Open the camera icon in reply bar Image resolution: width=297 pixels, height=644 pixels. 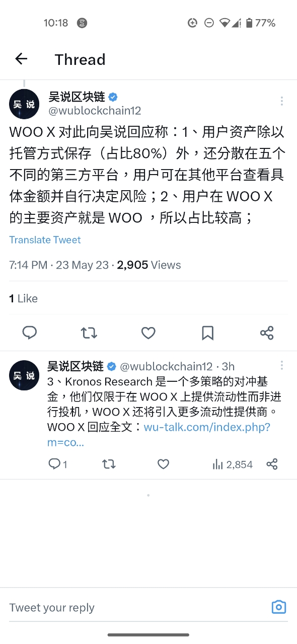[x=279, y=607]
